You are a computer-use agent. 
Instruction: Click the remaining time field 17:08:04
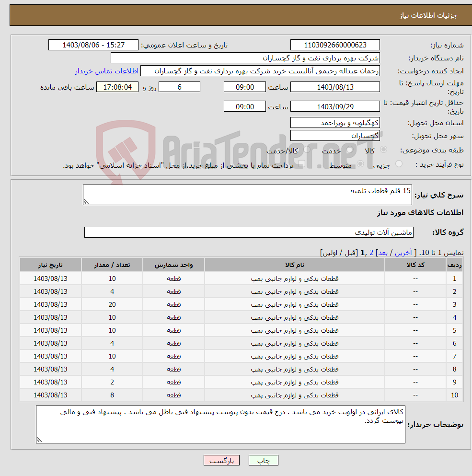(117, 87)
